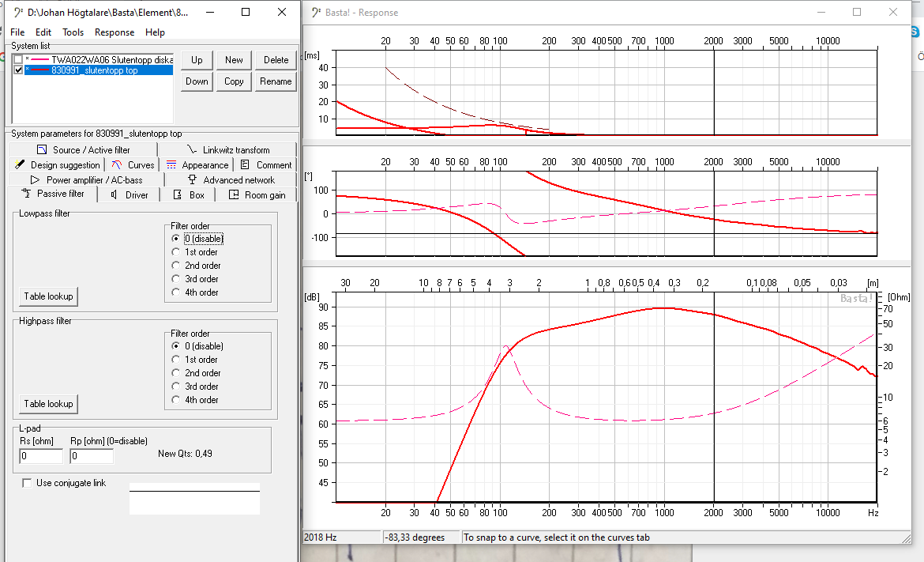Open the Appearance tab
Image resolution: width=924 pixels, height=562 pixels.
coord(197,165)
